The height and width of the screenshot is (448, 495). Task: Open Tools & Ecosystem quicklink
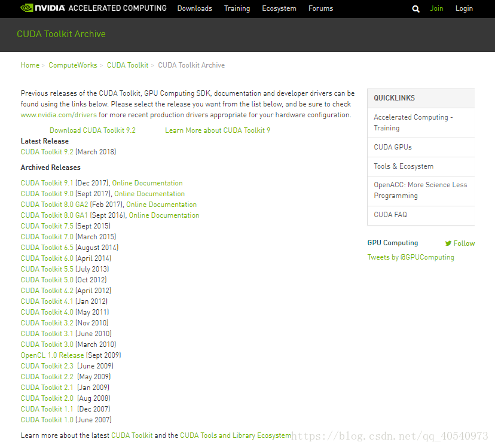coord(421,166)
